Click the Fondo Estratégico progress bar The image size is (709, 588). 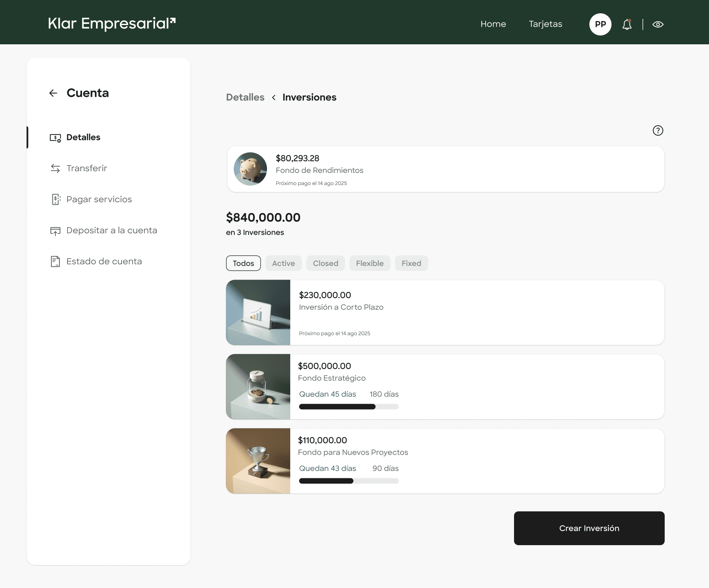coord(349,406)
